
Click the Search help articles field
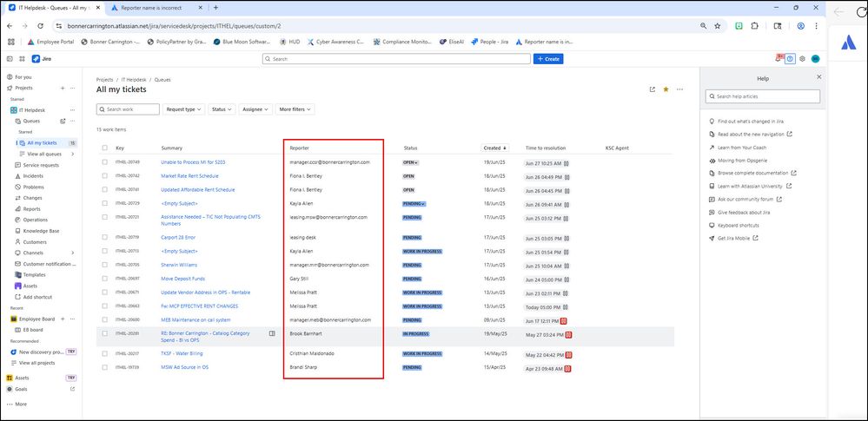(762, 96)
